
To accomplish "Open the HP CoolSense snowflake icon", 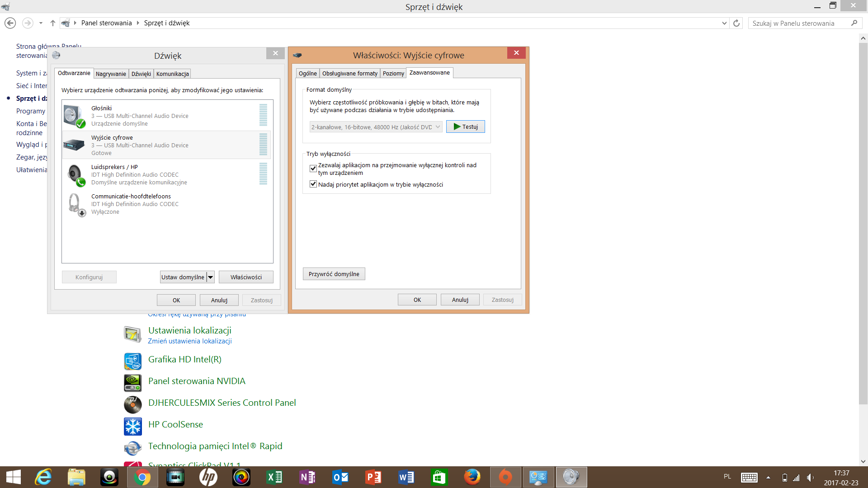I will pyautogui.click(x=132, y=425).
